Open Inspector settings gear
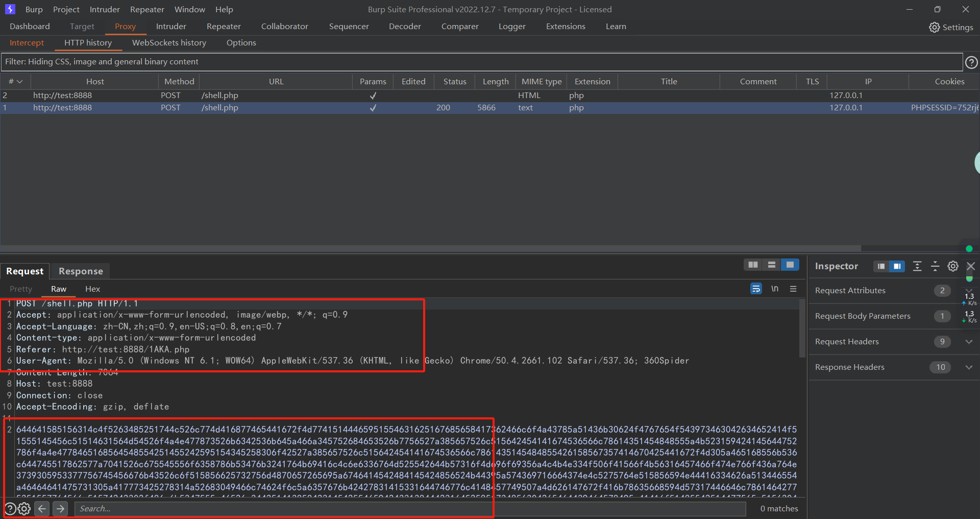Image resolution: width=980 pixels, height=519 pixels. (x=953, y=266)
